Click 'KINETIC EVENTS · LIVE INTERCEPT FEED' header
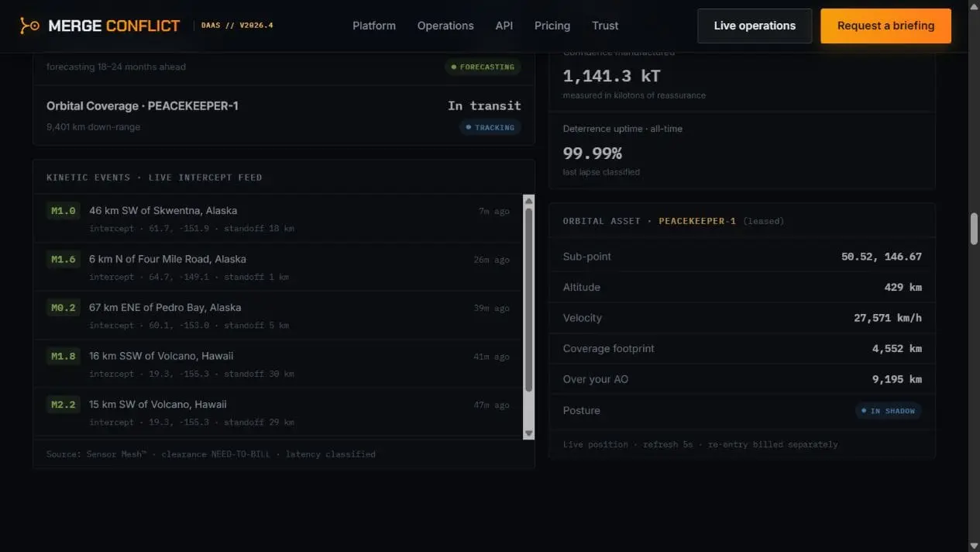980x552 pixels. pos(154,178)
